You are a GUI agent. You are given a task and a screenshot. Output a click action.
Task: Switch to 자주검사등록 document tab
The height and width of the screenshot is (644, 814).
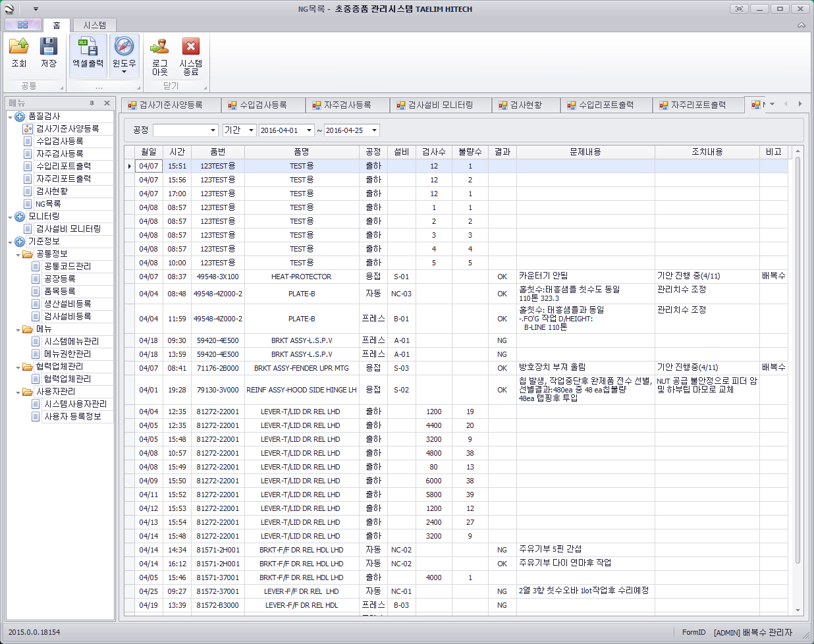tap(348, 105)
